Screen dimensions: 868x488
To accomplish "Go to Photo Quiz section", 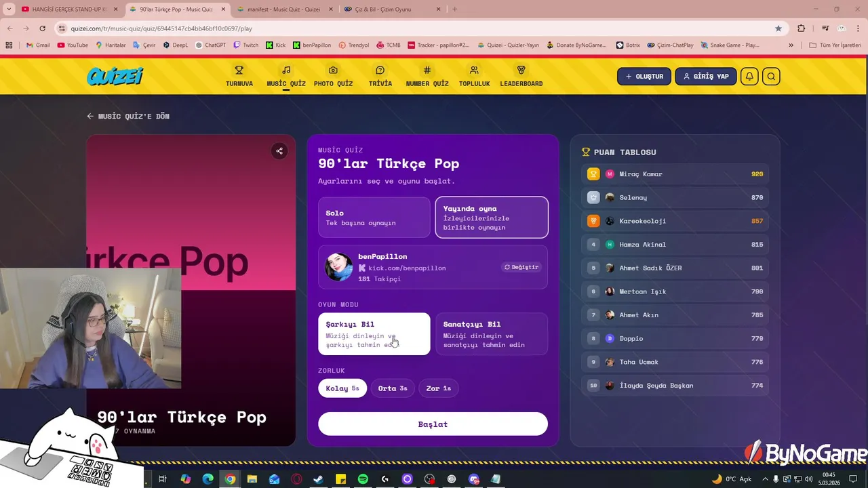I will (x=333, y=76).
